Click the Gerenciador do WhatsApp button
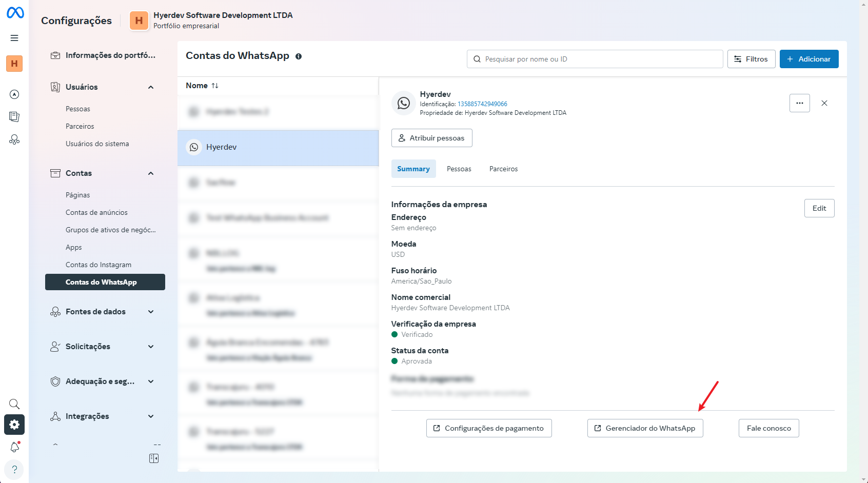Screen dimensions: 868x483 [x=645, y=428]
